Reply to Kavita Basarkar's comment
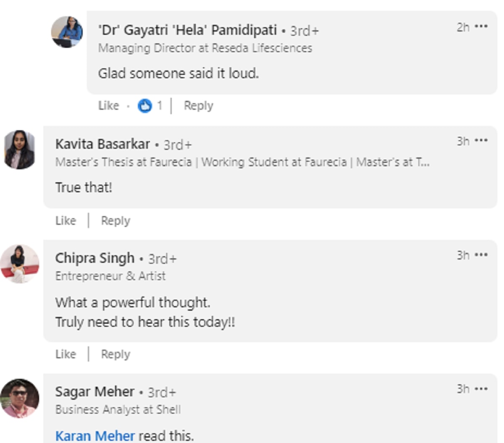 (115, 221)
